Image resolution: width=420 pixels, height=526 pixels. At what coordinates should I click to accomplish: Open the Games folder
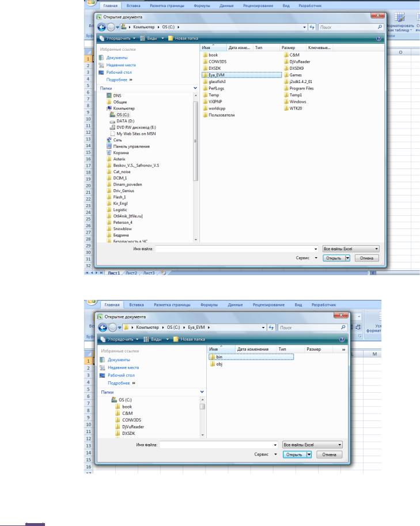tap(294, 75)
